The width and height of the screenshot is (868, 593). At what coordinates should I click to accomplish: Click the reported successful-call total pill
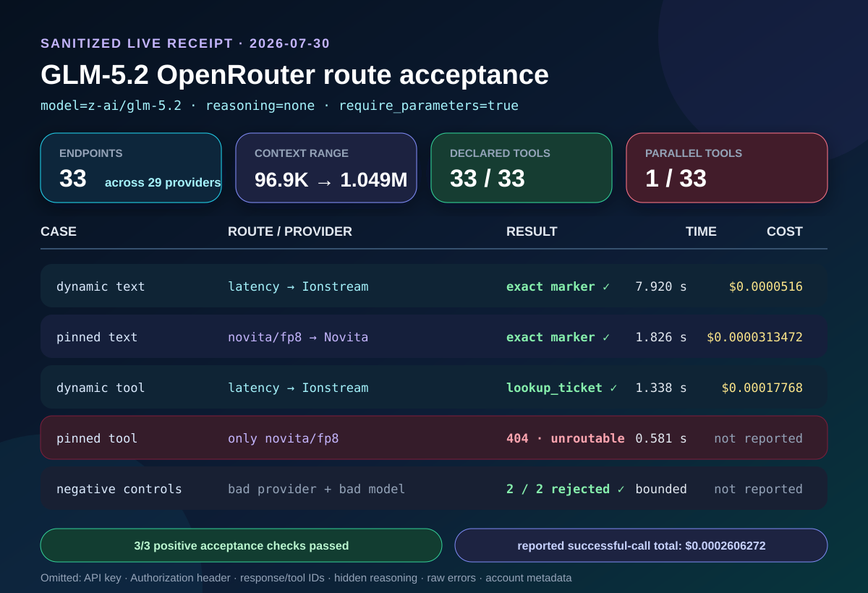641,545
